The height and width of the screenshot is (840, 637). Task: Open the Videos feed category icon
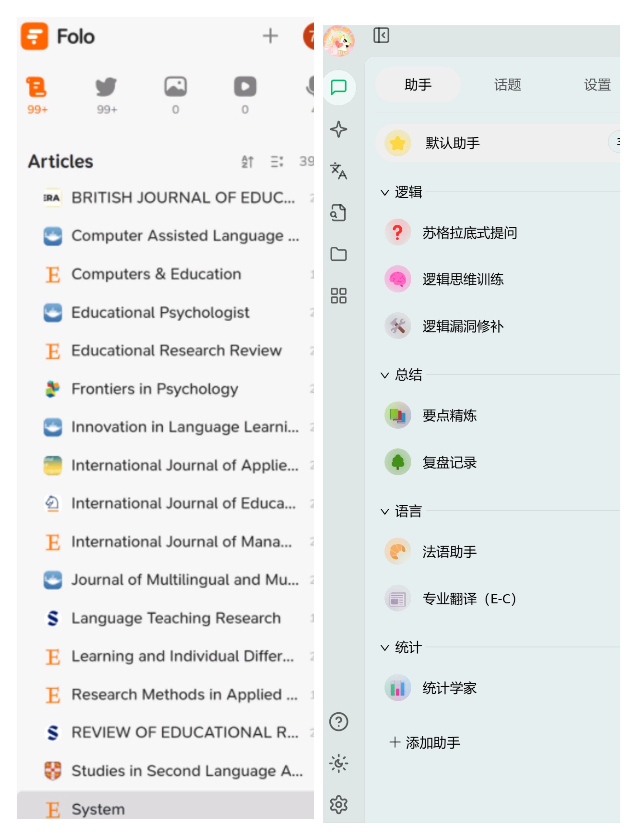[245, 87]
